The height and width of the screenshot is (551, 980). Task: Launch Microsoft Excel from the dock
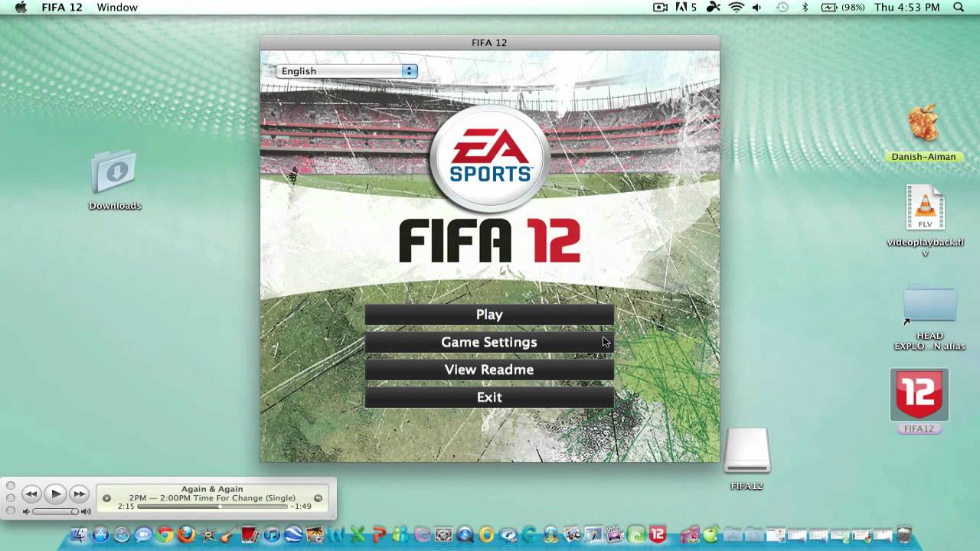[358, 534]
